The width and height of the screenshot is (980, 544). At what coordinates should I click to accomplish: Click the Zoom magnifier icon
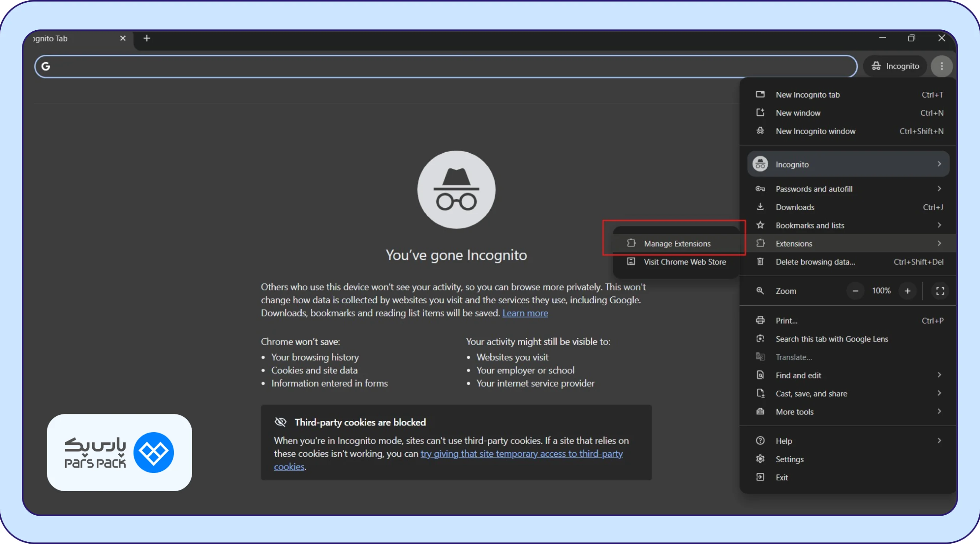(x=760, y=291)
